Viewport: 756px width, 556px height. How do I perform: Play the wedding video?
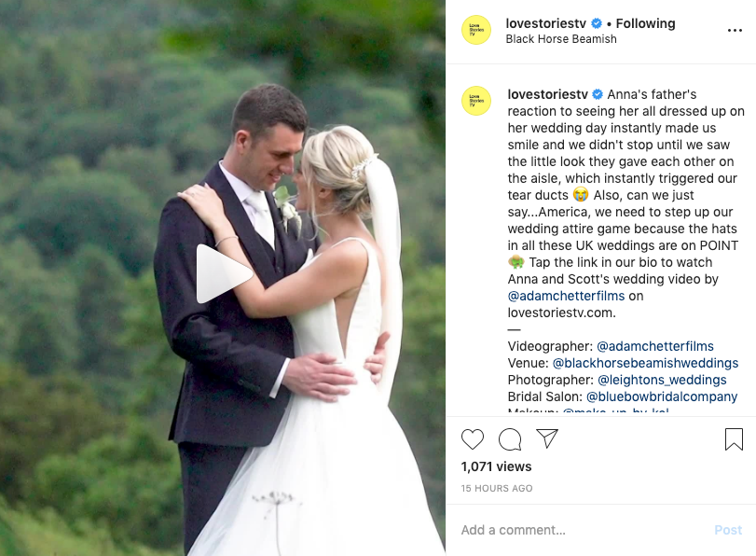click(224, 273)
